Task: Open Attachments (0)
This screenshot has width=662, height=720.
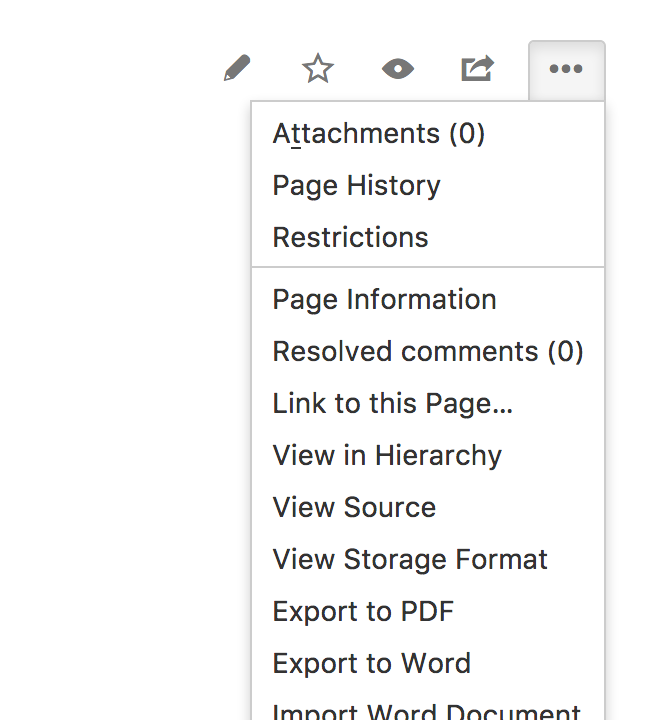Action: pyautogui.click(x=428, y=134)
